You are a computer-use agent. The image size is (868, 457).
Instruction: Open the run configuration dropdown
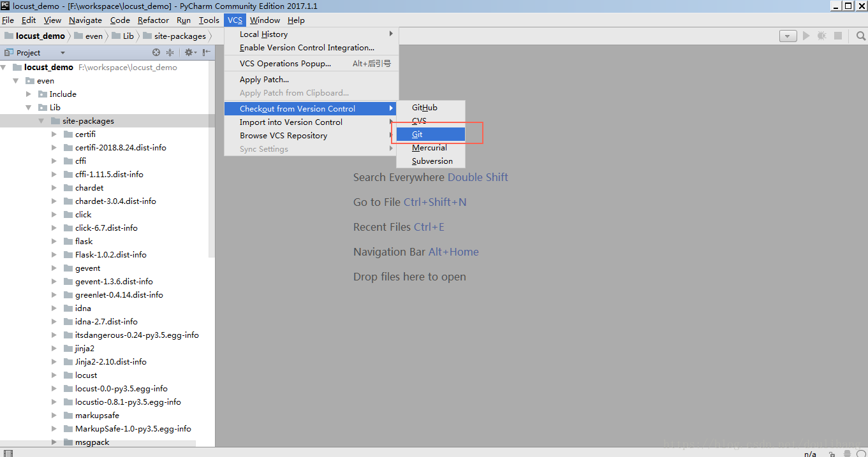click(788, 36)
